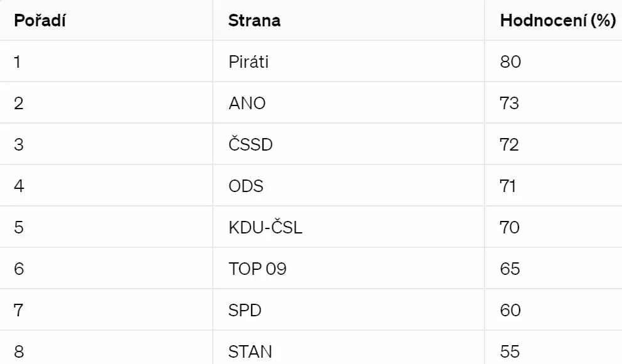Click the Strana column header

click(254, 21)
